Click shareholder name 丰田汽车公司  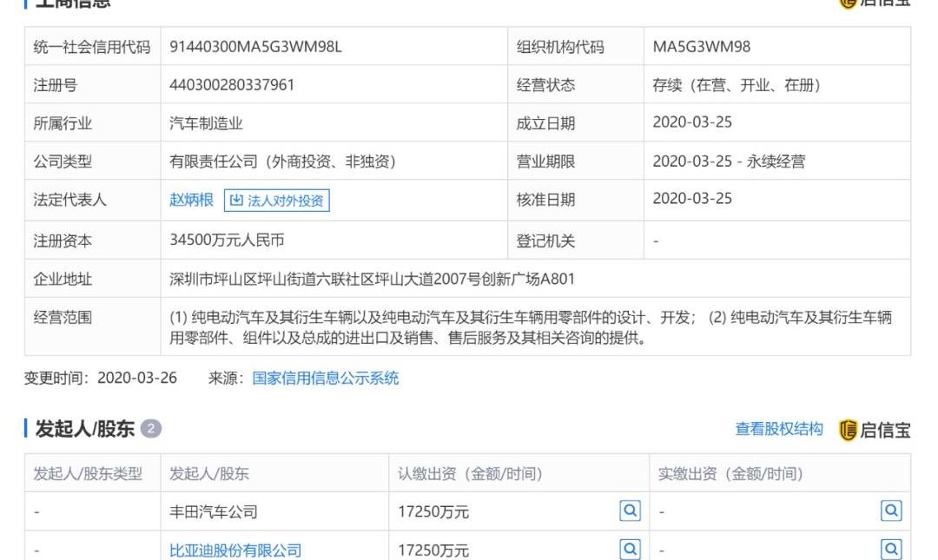pyautogui.click(x=214, y=512)
